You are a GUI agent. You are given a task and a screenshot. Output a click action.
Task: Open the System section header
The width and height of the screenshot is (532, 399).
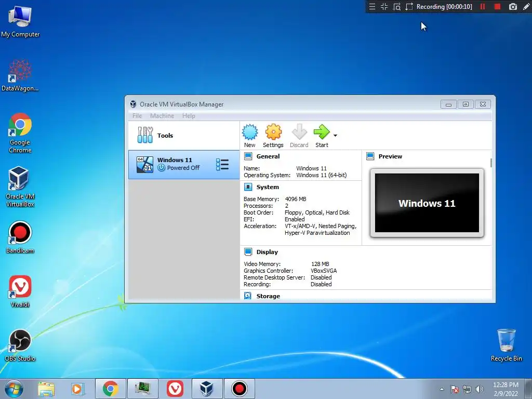pyautogui.click(x=268, y=187)
